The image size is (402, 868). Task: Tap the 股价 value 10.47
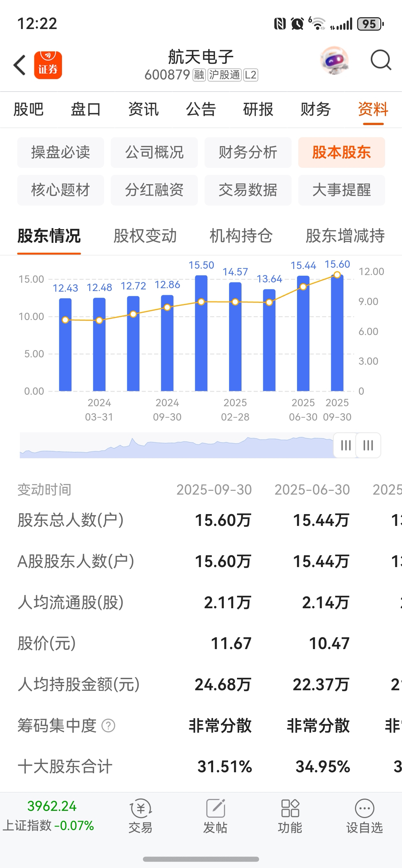pyautogui.click(x=329, y=643)
